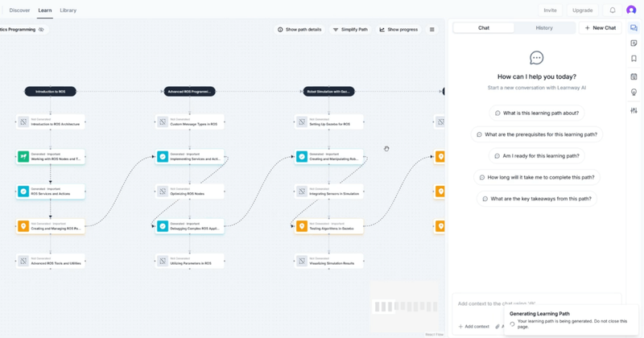This screenshot has width=644, height=338.
Task: Click 'Introduction to ROS Architecture' node title
Action: 56,124
